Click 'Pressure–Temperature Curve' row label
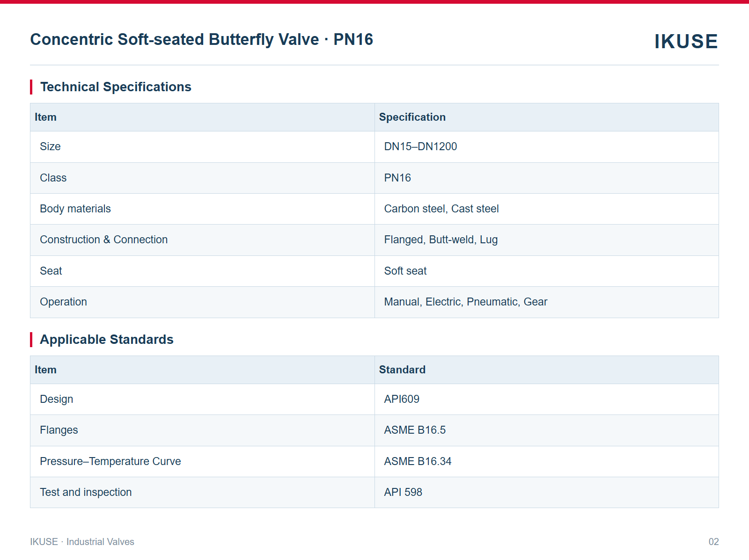This screenshot has height=560, width=749. pyautogui.click(x=110, y=462)
